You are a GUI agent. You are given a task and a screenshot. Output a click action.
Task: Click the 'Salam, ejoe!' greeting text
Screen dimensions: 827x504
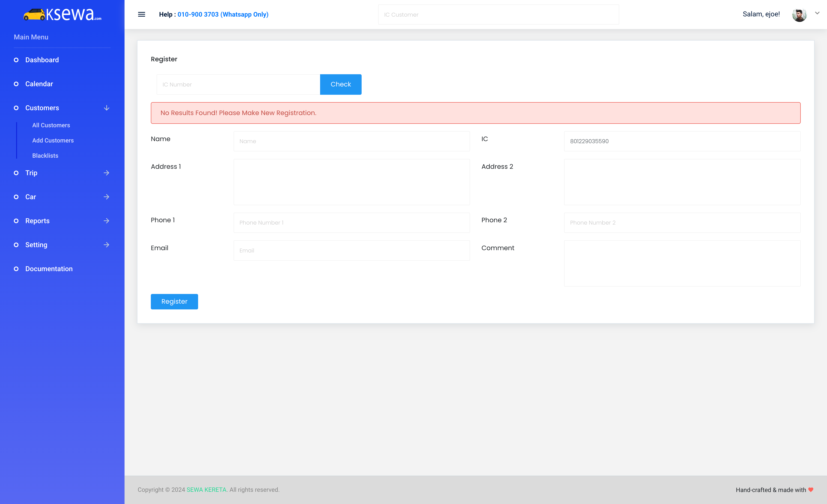coord(761,14)
